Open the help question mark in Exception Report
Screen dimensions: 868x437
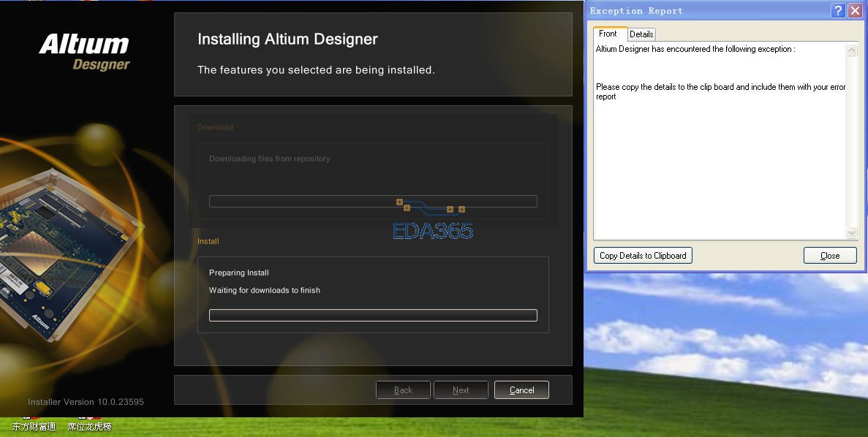pyautogui.click(x=838, y=10)
